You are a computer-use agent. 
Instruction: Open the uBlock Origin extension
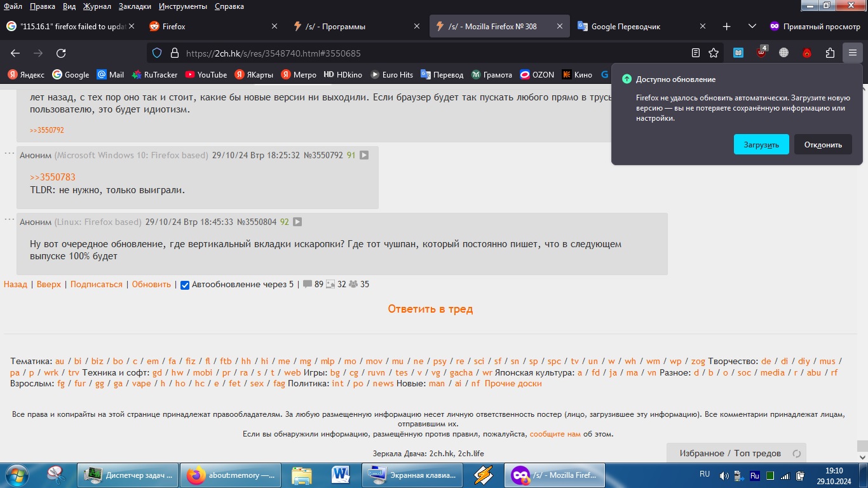(x=761, y=53)
